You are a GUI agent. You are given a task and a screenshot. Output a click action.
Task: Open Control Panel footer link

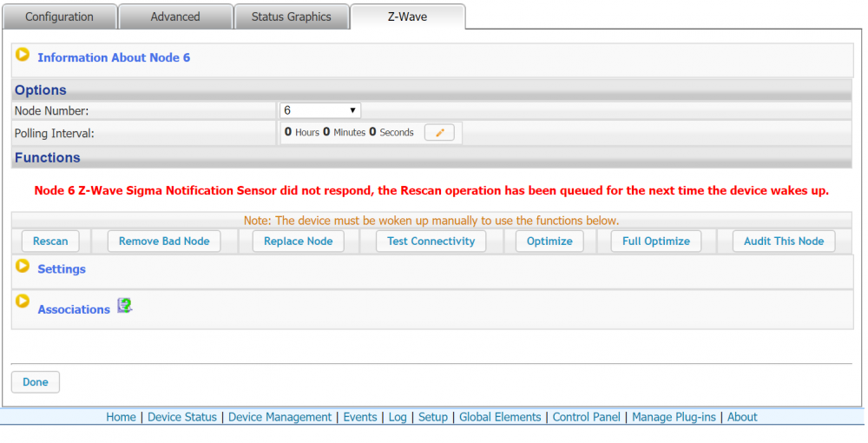point(586,417)
